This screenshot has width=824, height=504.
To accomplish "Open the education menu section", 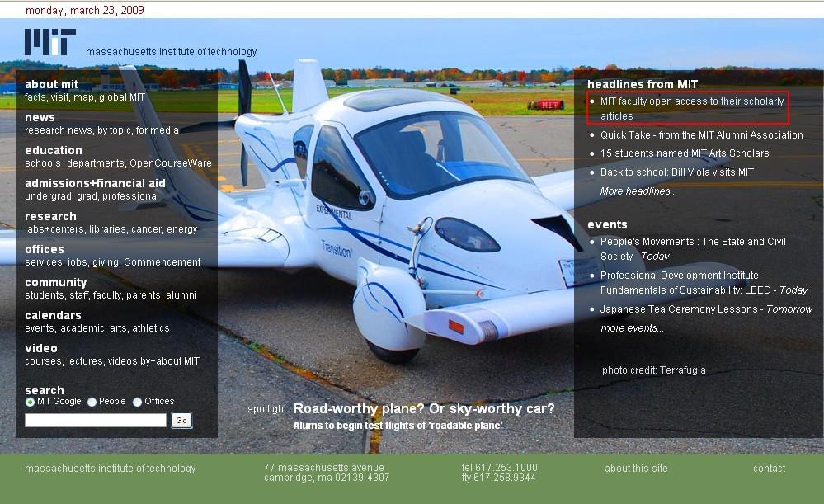I will [54, 150].
